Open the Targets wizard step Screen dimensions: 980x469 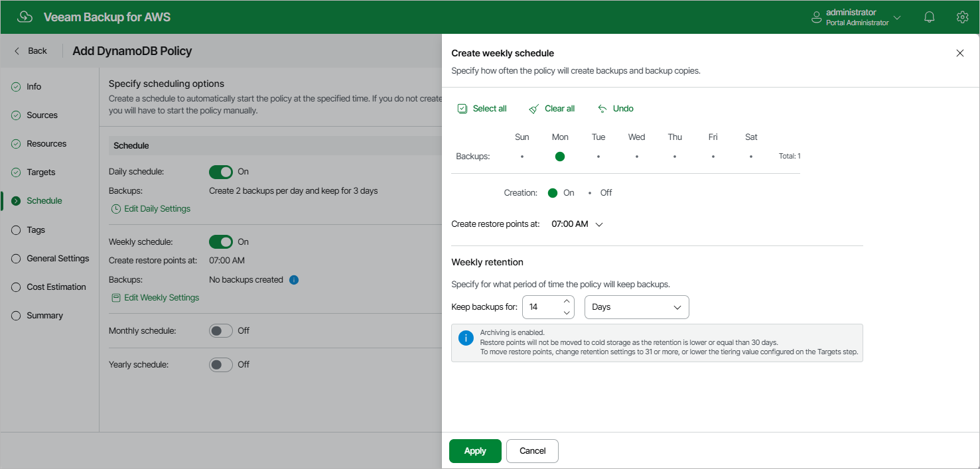pos(40,172)
